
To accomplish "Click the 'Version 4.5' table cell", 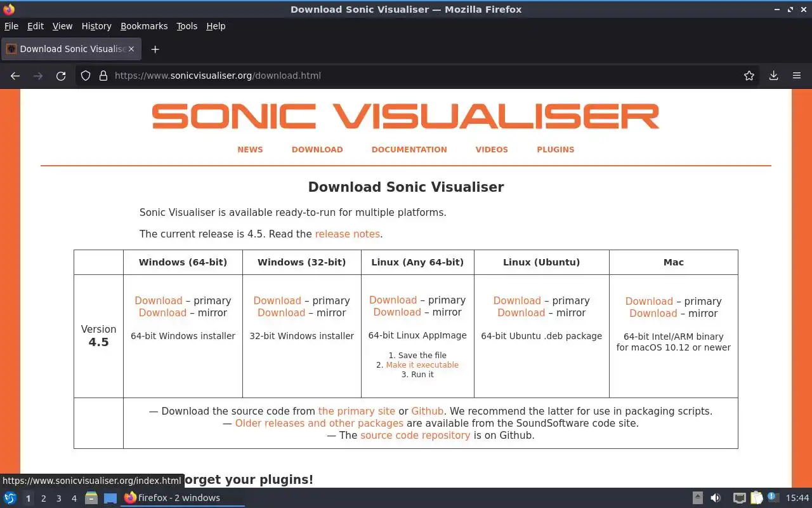I will pos(98,336).
